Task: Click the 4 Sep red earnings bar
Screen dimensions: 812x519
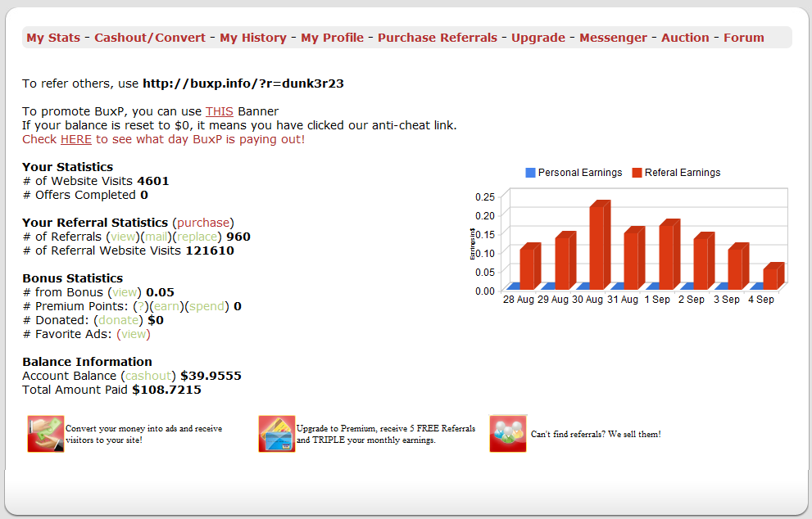Action: (773, 277)
